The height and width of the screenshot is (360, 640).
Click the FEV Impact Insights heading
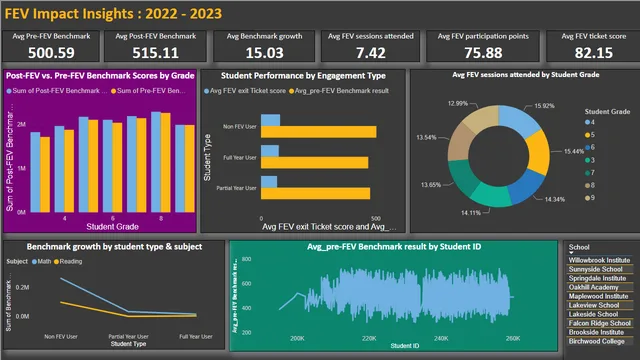click(x=113, y=13)
